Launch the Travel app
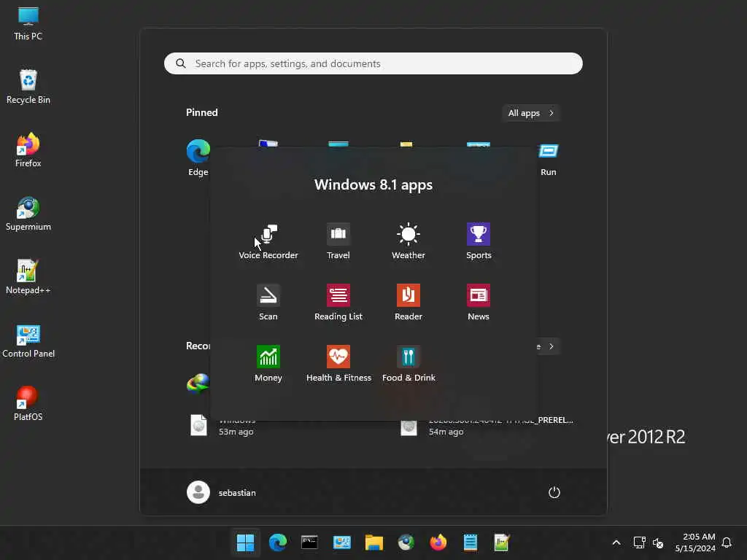The image size is (747, 560). click(338, 241)
